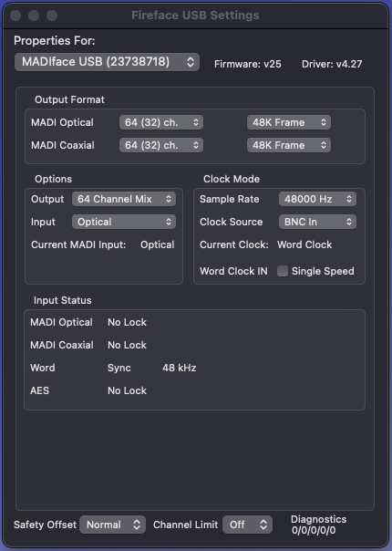Click the Sample Rate label

(230, 199)
